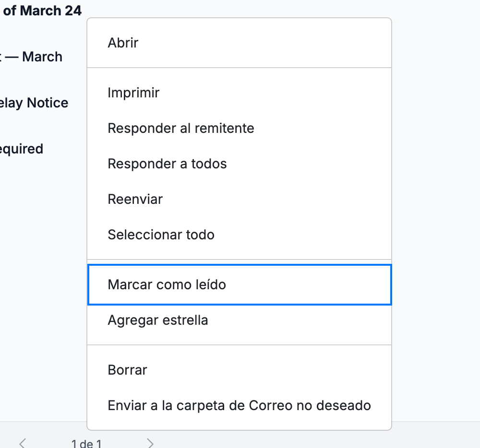Go to previous page with left chevron
The width and height of the screenshot is (480, 448).
[23, 443]
